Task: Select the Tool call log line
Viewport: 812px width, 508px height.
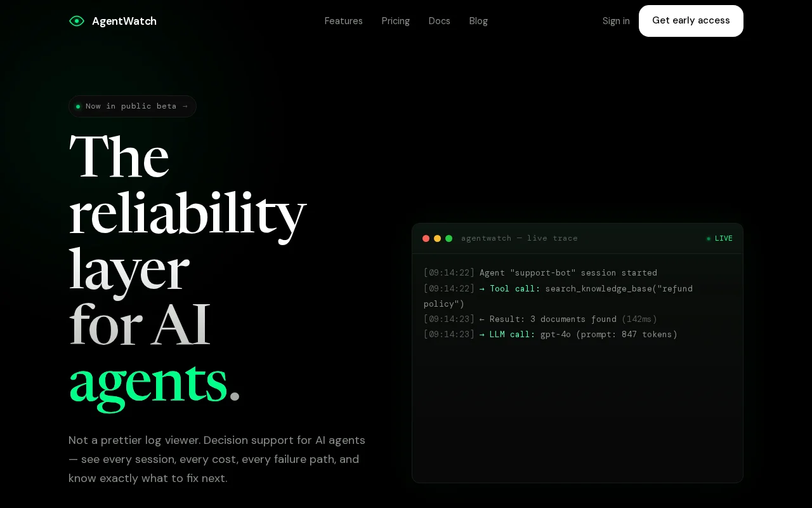Action: pos(558,296)
